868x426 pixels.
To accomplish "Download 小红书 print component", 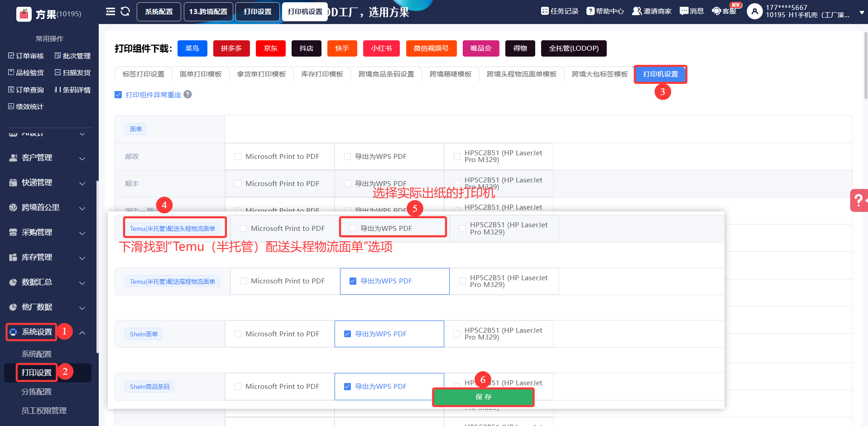I will click(381, 48).
